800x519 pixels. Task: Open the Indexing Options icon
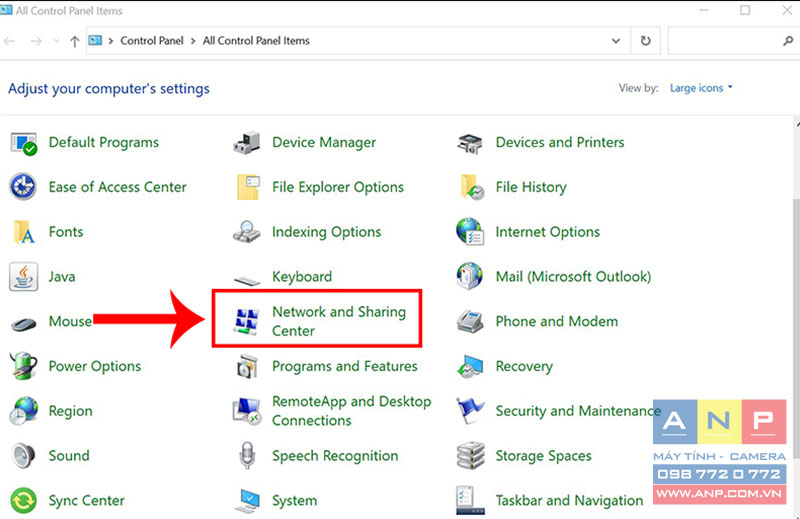247,232
